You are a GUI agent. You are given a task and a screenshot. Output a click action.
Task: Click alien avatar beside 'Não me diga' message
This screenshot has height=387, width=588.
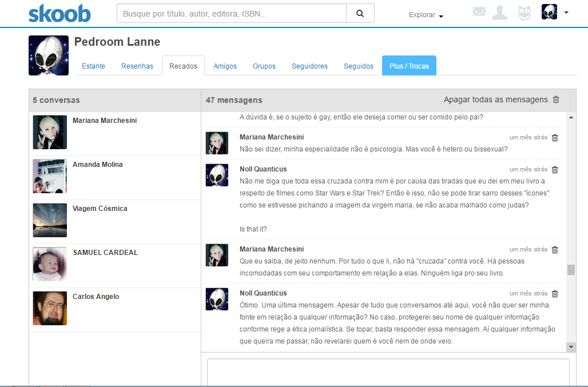217,175
